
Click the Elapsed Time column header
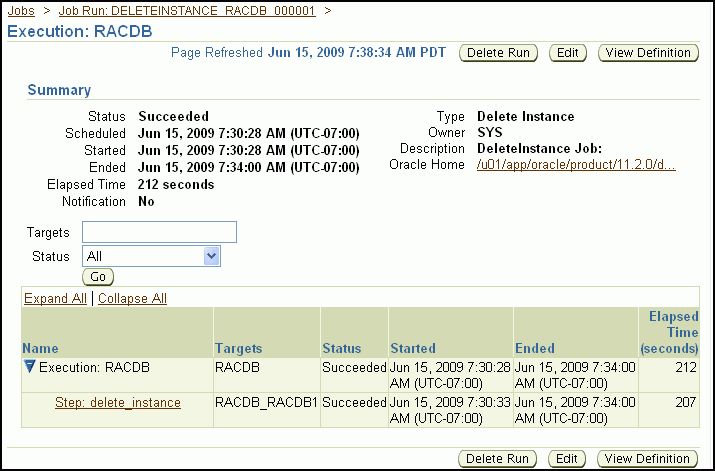tap(673, 332)
